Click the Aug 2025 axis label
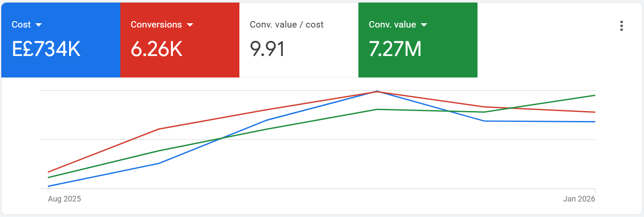The image size is (644, 217). pos(64,199)
